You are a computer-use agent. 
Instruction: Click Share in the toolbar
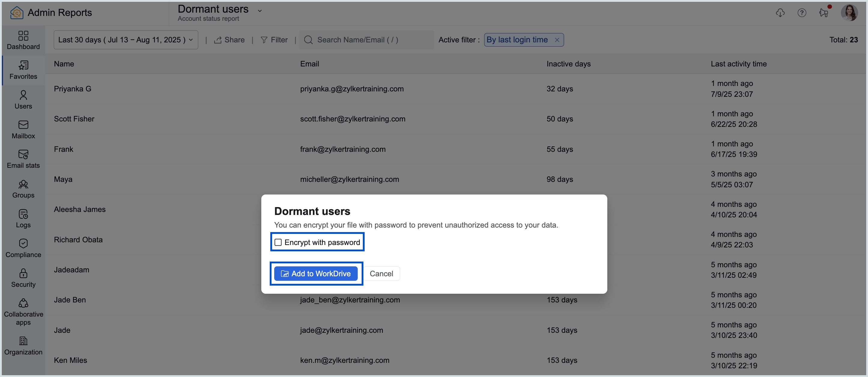[x=229, y=40]
